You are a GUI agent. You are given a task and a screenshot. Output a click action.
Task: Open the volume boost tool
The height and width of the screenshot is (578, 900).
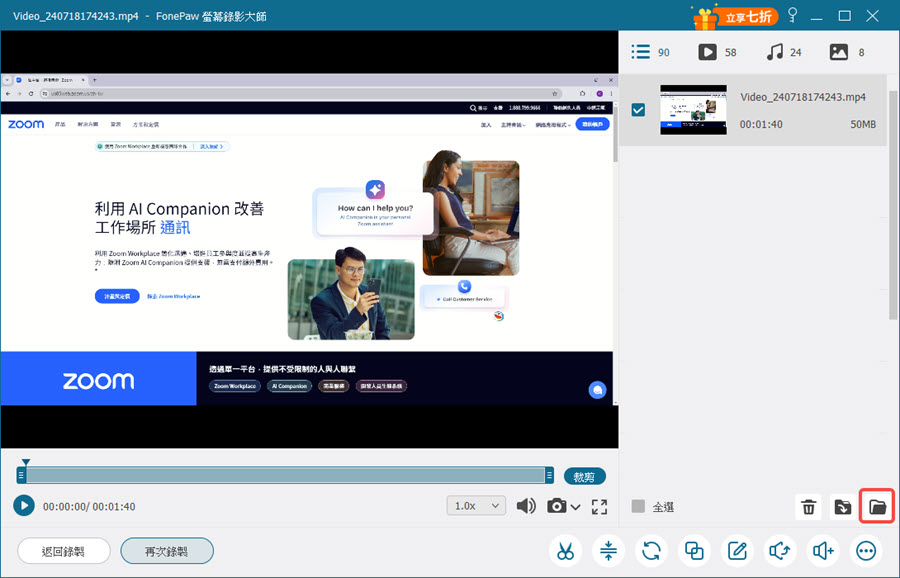point(823,551)
